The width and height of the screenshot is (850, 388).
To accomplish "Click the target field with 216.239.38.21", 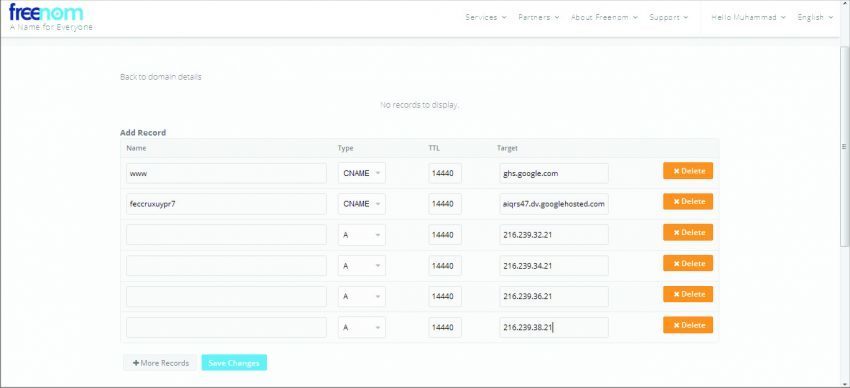I will click(554, 327).
